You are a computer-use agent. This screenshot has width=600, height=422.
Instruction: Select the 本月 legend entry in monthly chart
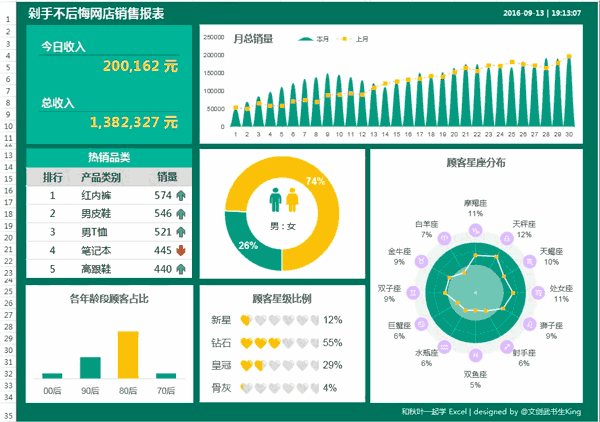(x=313, y=39)
